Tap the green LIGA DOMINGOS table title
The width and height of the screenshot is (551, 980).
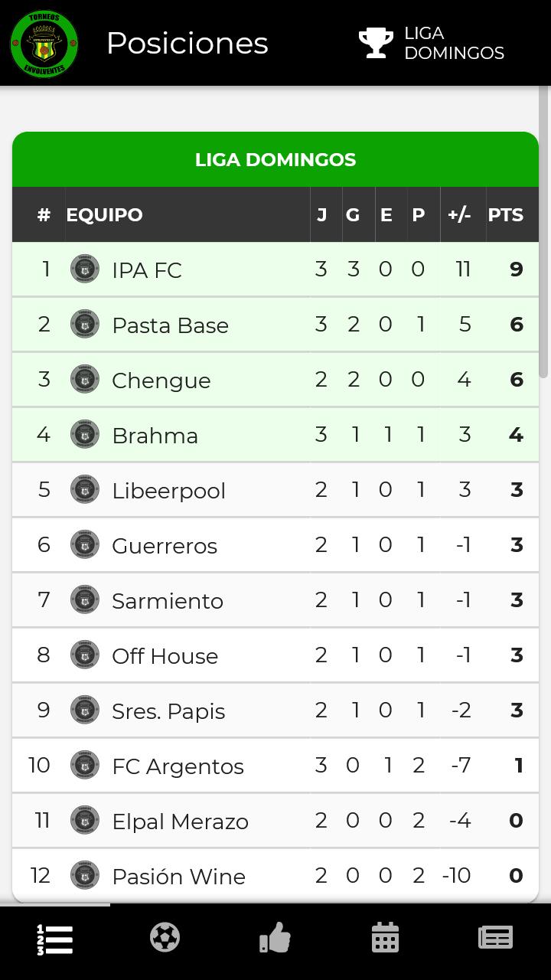[x=275, y=159]
